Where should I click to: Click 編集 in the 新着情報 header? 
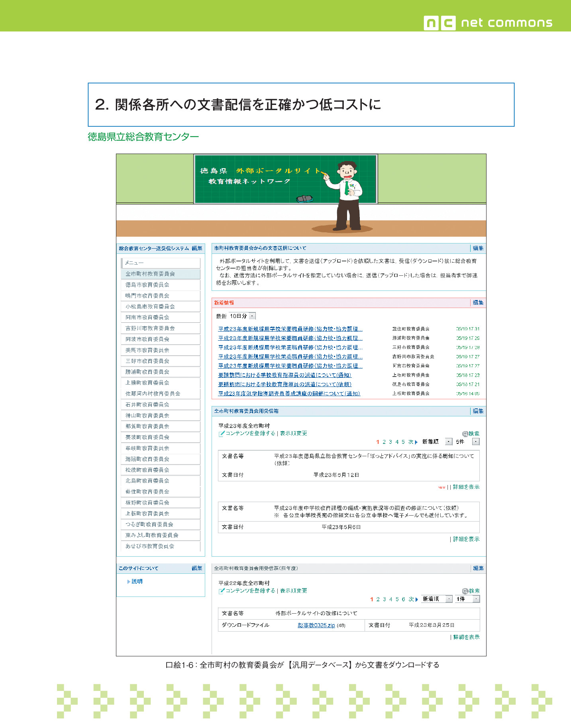pyautogui.click(x=478, y=303)
